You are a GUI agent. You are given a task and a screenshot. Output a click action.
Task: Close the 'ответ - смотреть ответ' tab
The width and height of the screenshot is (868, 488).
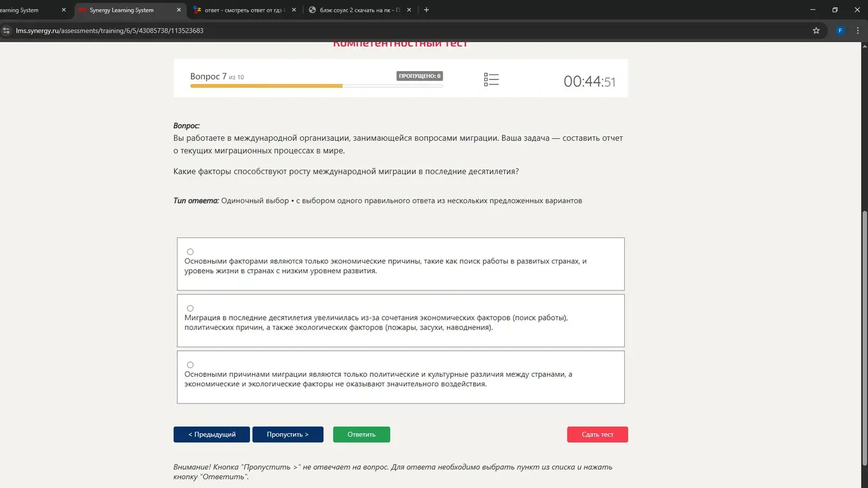coord(294,10)
